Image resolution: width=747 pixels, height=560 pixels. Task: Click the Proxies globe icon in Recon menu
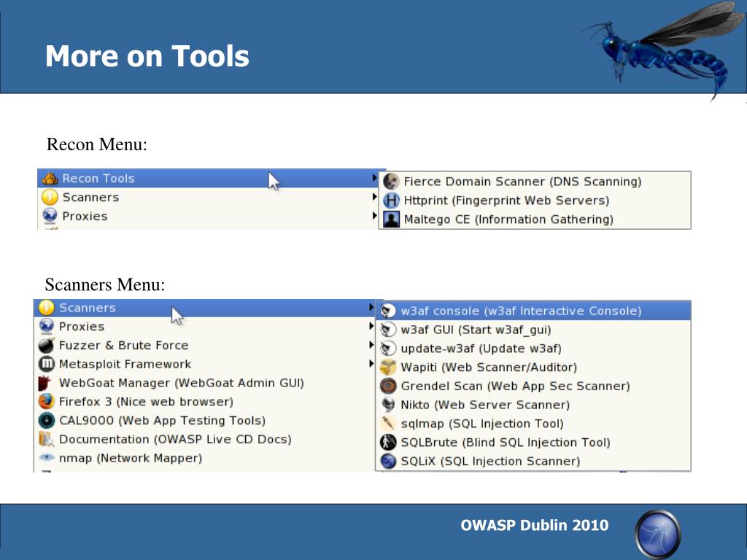50,216
